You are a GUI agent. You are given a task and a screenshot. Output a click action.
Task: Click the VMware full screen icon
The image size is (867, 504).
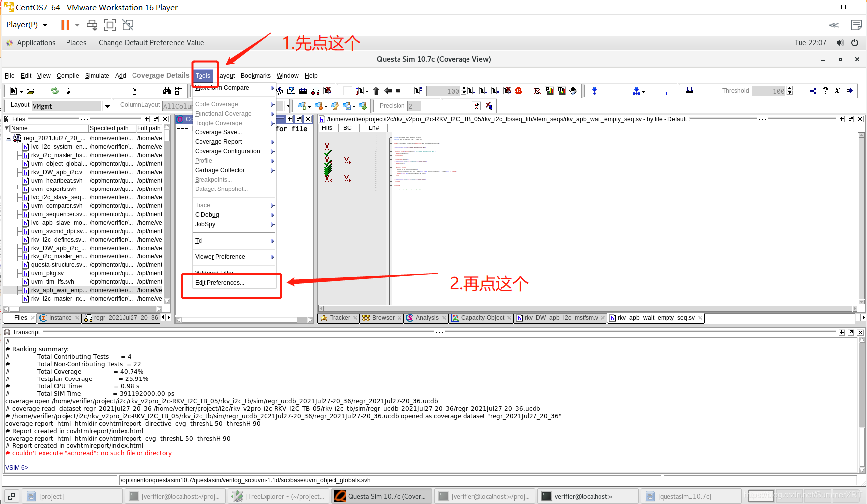(x=110, y=25)
